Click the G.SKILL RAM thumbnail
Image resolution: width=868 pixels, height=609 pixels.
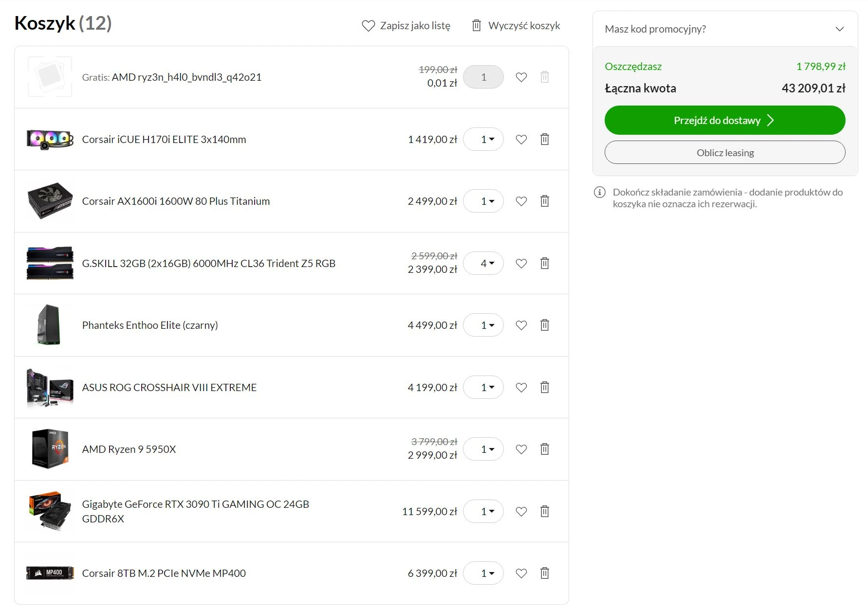click(50, 263)
